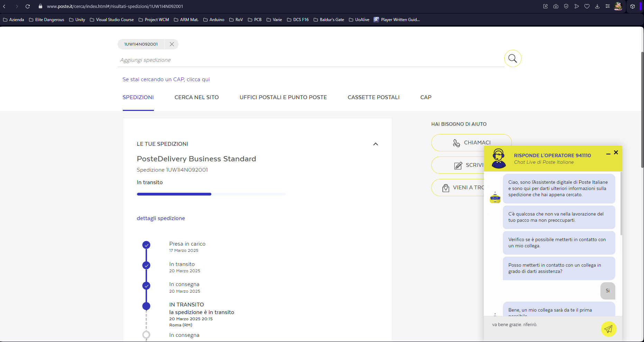This screenshot has width=644, height=342.
Task: Collapse the LE TUE SPEDIZIONI panel
Action: tap(376, 144)
